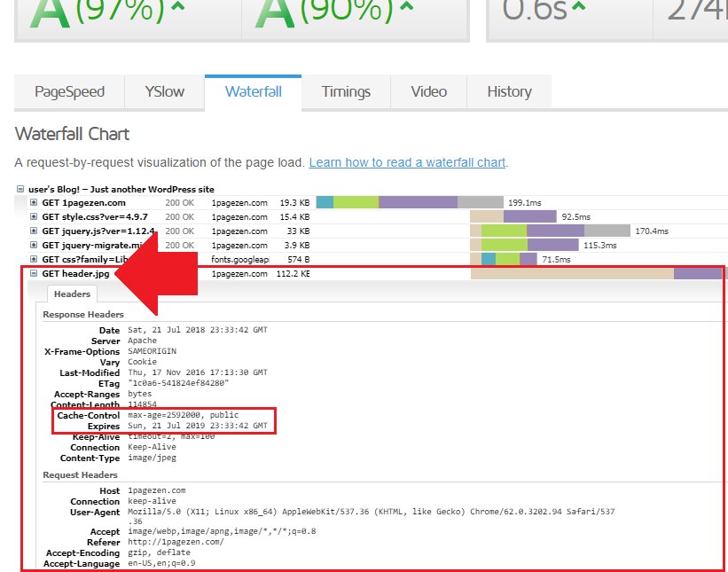Click the 112.2 KB size of header.jpg
The width and height of the screenshot is (728, 572).
click(x=293, y=273)
